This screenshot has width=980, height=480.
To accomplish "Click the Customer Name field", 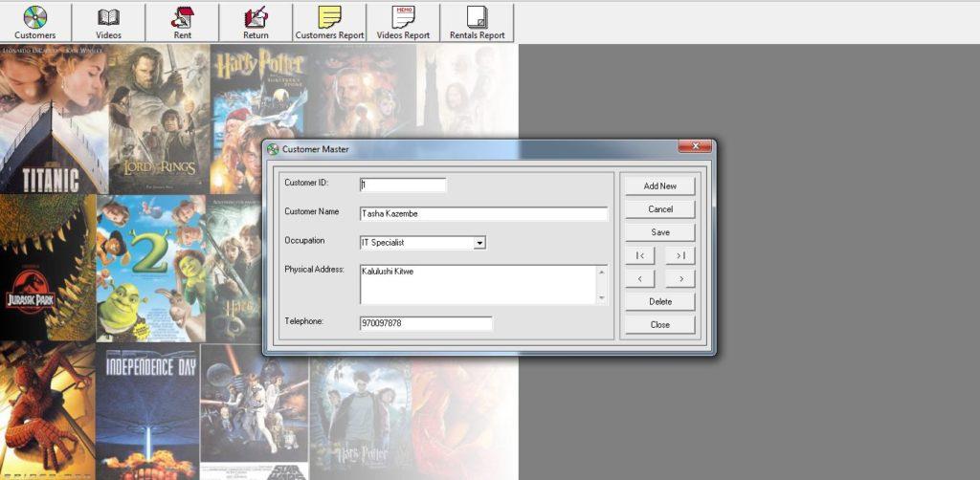I will click(x=483, y=213).
